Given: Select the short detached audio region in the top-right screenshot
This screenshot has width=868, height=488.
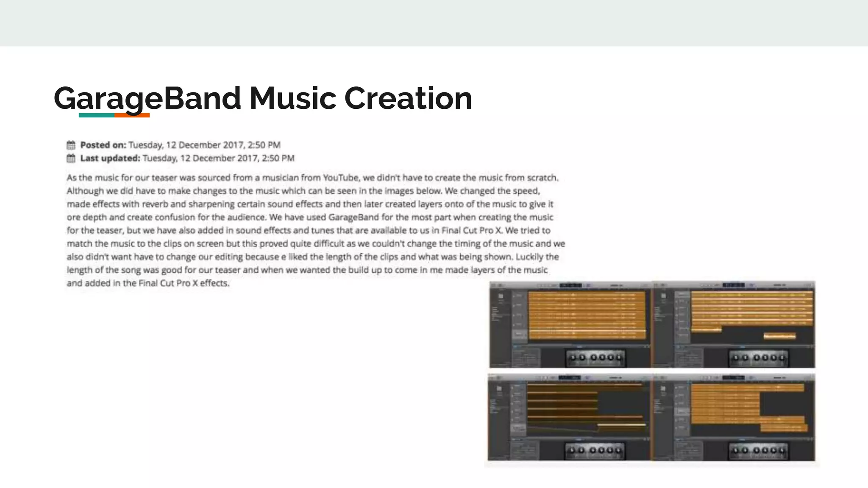Looking at the screenshot, I should click(779, 336).
